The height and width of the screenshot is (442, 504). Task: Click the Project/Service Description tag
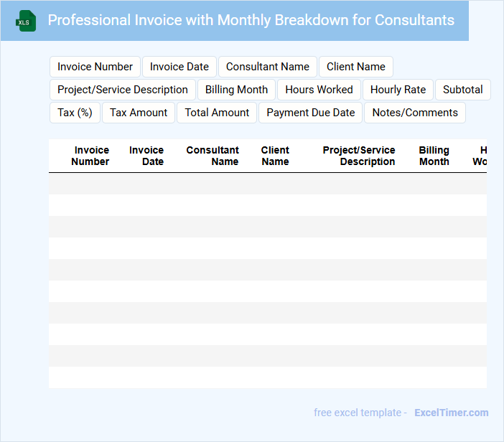tap(123, 90)
